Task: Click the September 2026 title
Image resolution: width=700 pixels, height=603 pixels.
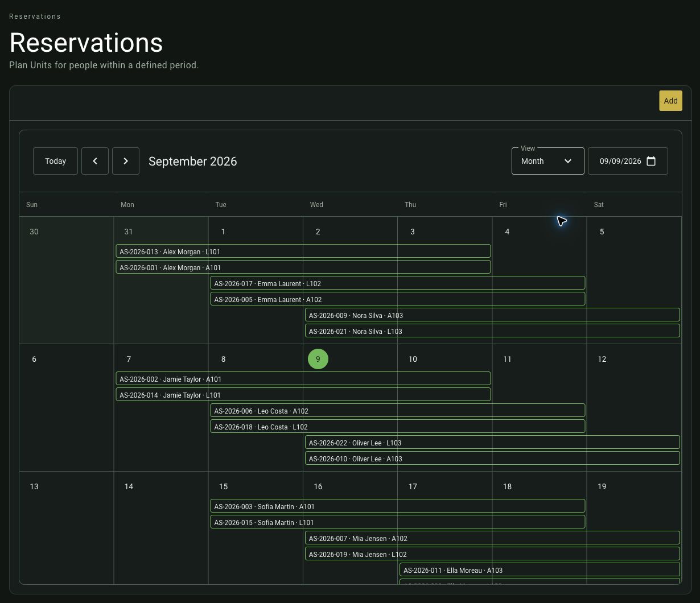Action: click(192, 161)
